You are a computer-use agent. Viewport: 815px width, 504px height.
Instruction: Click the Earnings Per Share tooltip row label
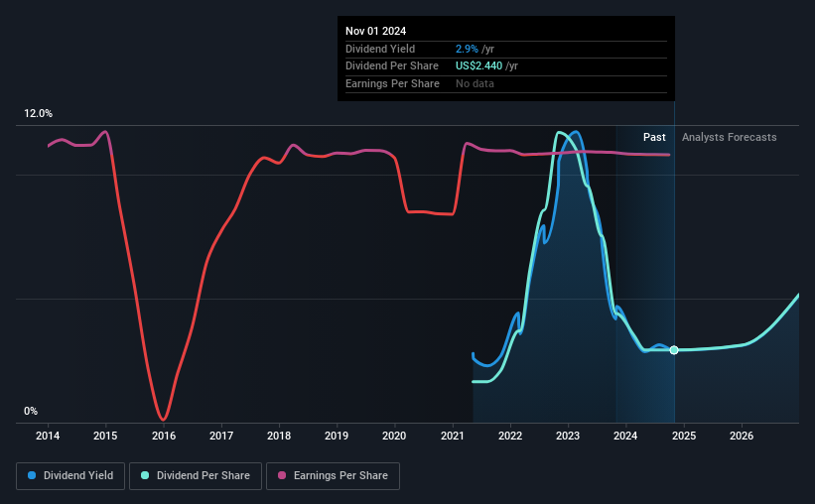point(392,83)
